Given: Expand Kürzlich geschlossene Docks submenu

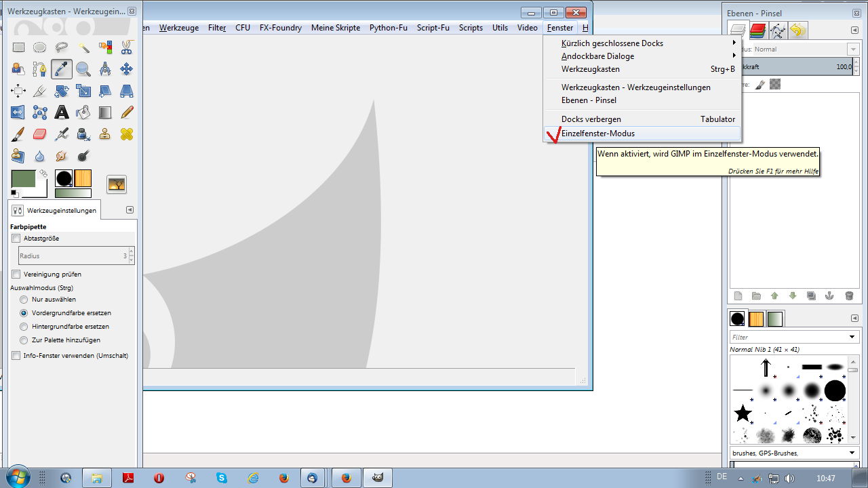Looking at the screenshot, I should tap(642, 43).
